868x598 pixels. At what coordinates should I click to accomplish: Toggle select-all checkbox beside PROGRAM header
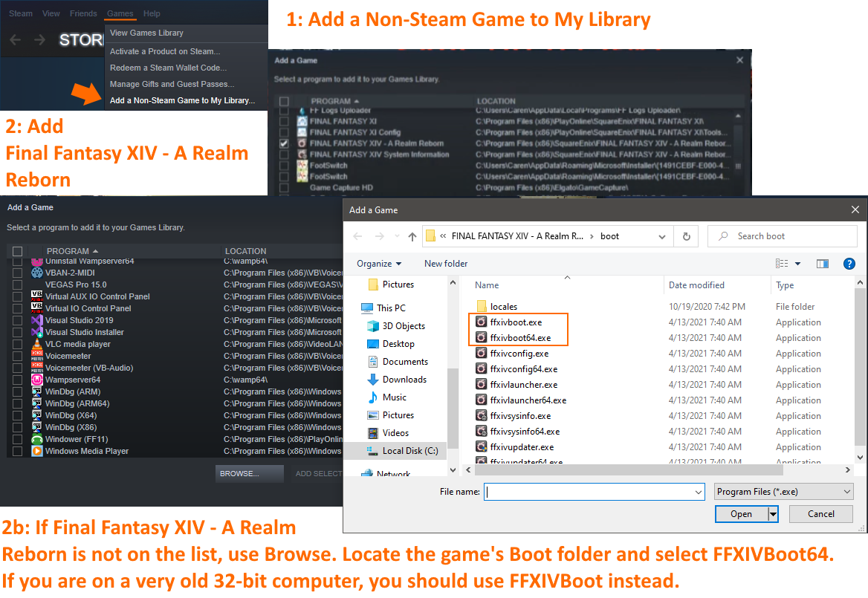click(18, 251)
